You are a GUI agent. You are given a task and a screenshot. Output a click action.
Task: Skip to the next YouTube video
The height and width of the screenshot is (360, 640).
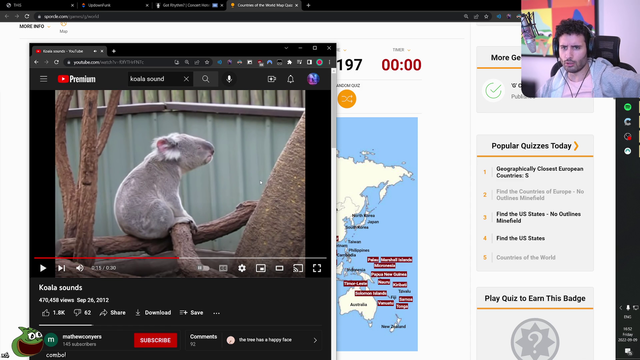pos(62,268)
